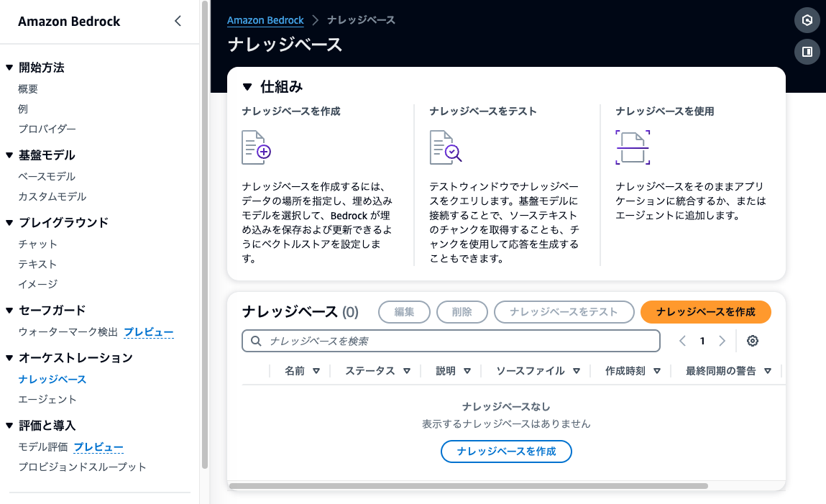This screenshot has width=826, height=504.
Task: Collapse the 開始方法 section
Action: click(9, 68)
